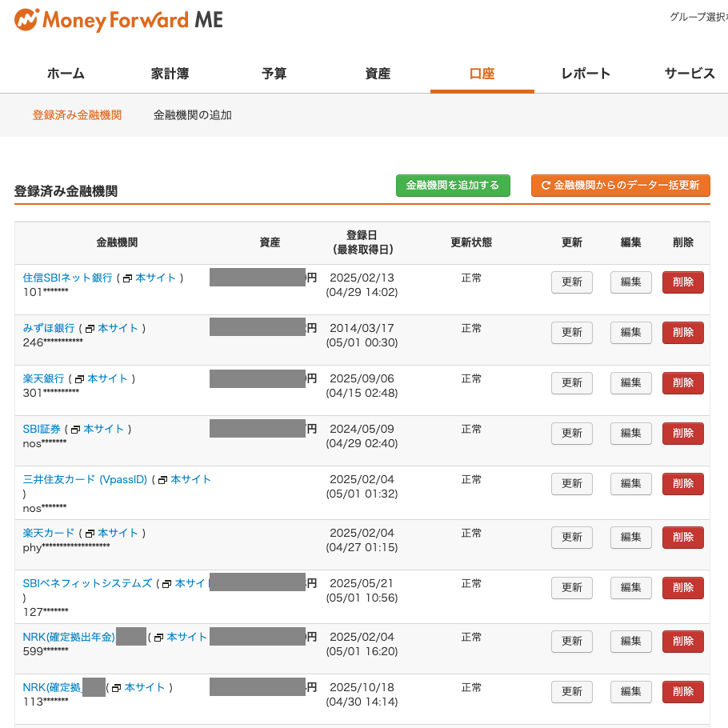Open external site icon for 三井住友カード
Image resolution: width=728 pixels, height=728 pixels.
(x=163, y=480)
